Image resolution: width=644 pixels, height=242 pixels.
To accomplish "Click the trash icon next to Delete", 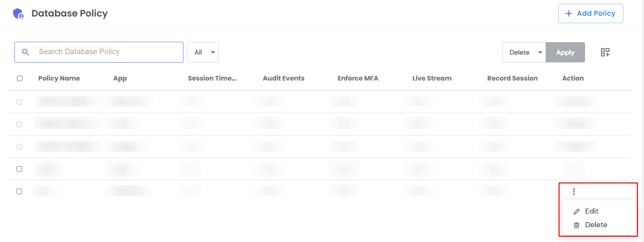I will [576, 225].
